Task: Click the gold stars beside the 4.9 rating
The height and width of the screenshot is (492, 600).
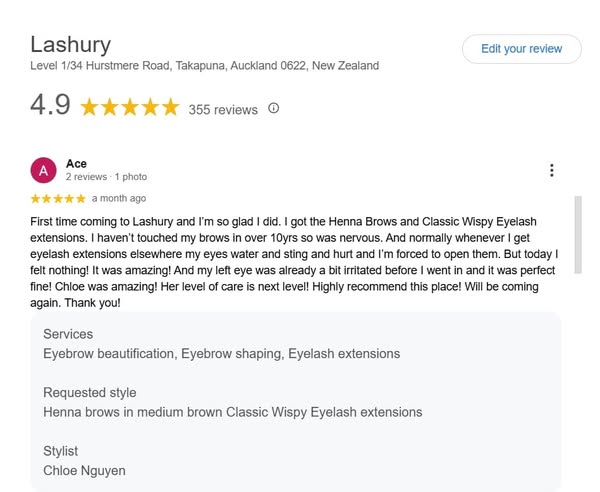Action: click(x=130, y=107)
